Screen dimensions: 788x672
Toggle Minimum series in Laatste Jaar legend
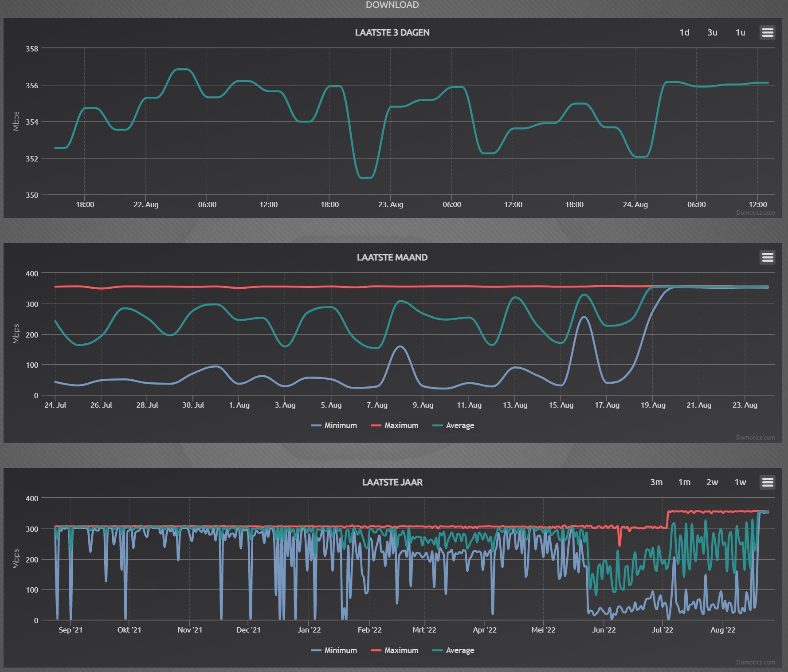(334, 650)
